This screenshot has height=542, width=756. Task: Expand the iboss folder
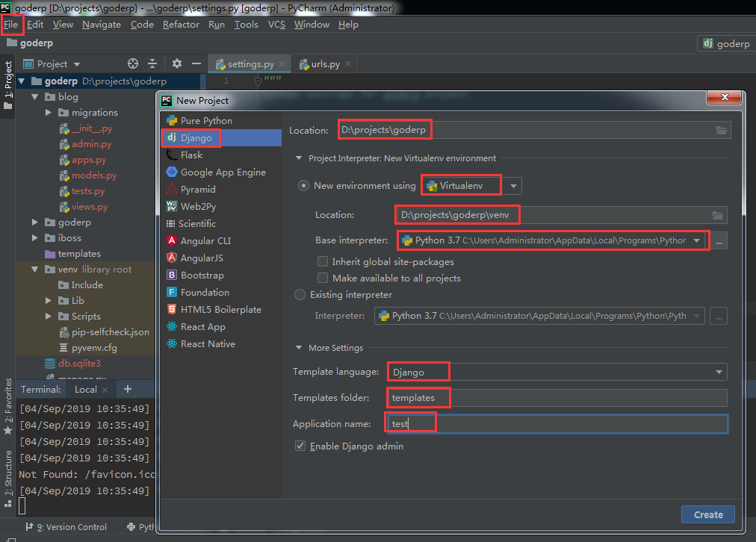point(34,237)
